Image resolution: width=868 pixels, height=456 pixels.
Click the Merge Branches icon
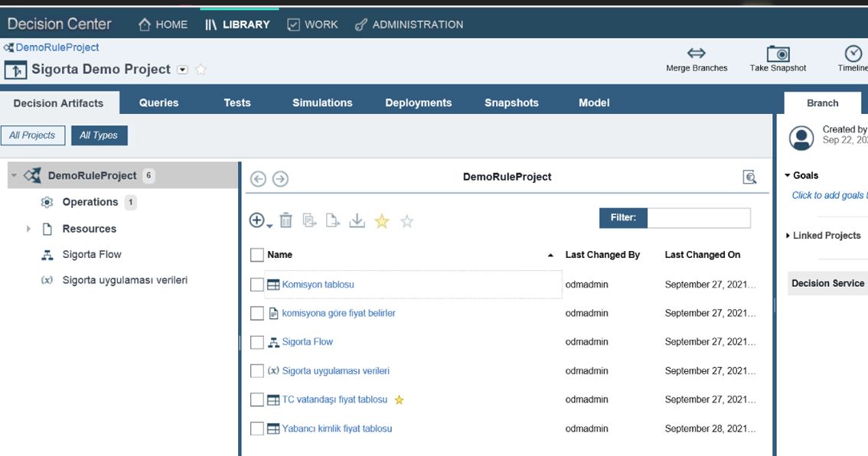tap(696, 53)
